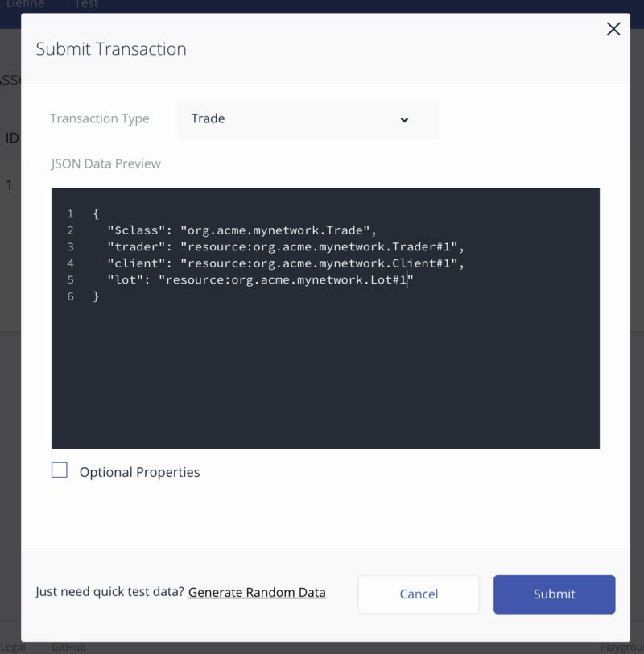Click the closing brace on line 6
The height and width of the screenshot is (654, 644).
pos(96,296)
